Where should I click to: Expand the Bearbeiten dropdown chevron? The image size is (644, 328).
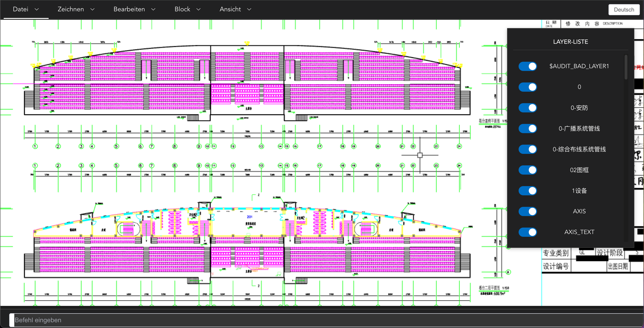154,9
